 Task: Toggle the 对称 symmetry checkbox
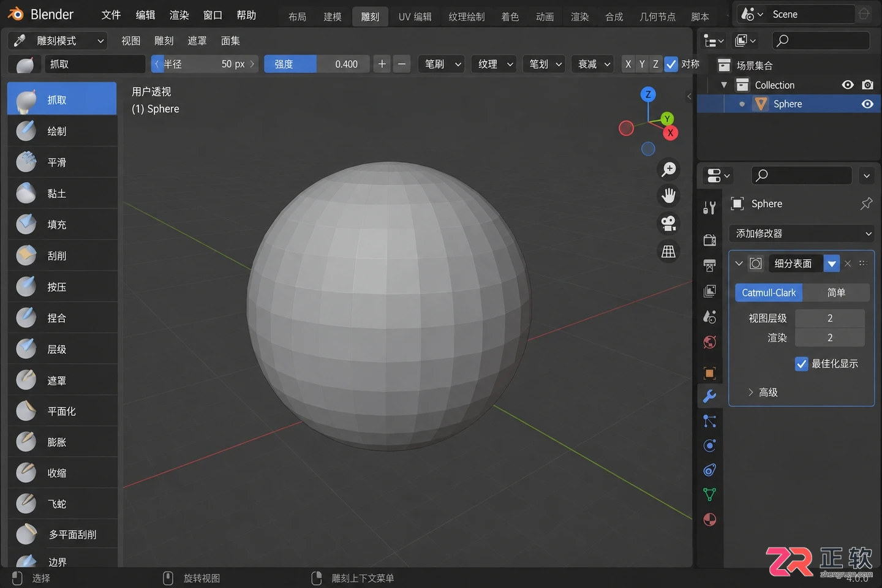click(672, 64)
